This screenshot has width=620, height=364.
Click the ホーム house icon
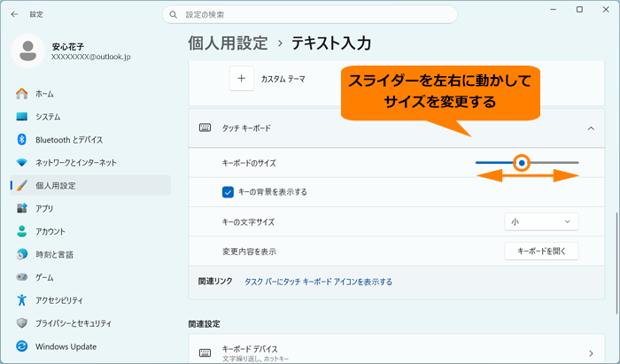tap(22, 94)
